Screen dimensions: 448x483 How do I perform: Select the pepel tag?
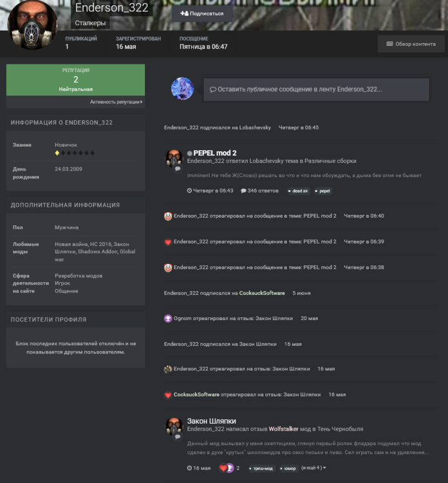click(x=323, y=191)
